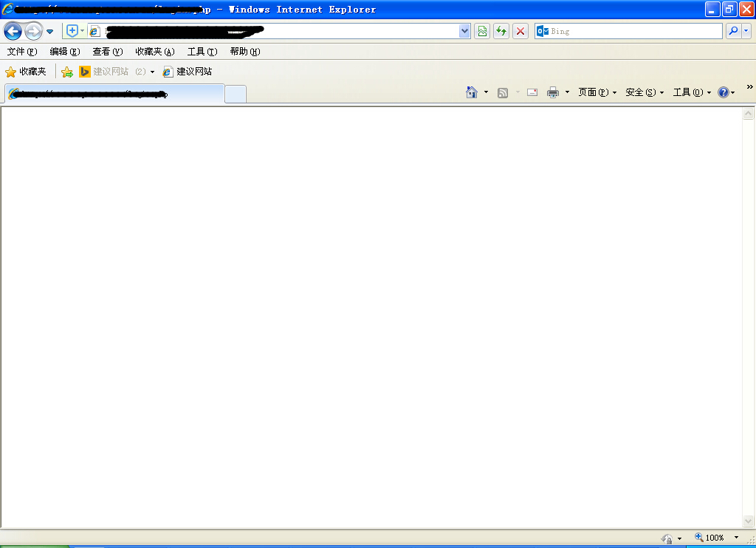The width and height of the screenshot is (756, 548).
Task: Click the magnifier search button
Action: (x=733, y=31)
